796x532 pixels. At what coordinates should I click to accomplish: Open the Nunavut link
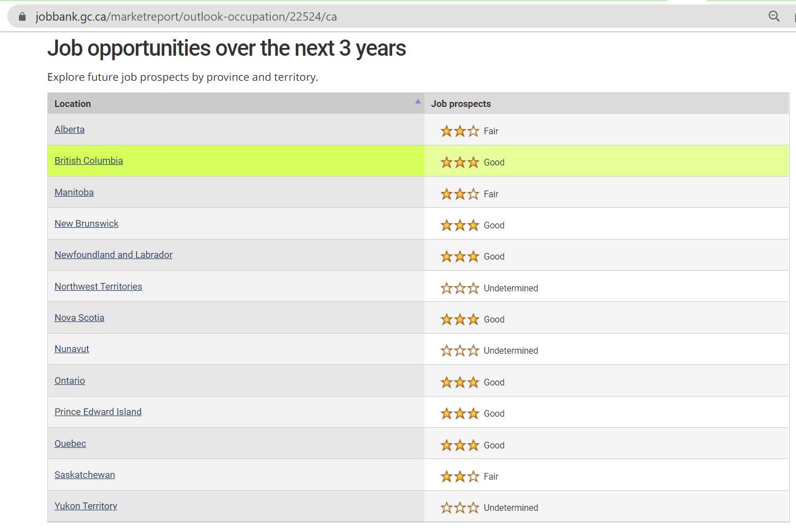click(x=72, y=349)
